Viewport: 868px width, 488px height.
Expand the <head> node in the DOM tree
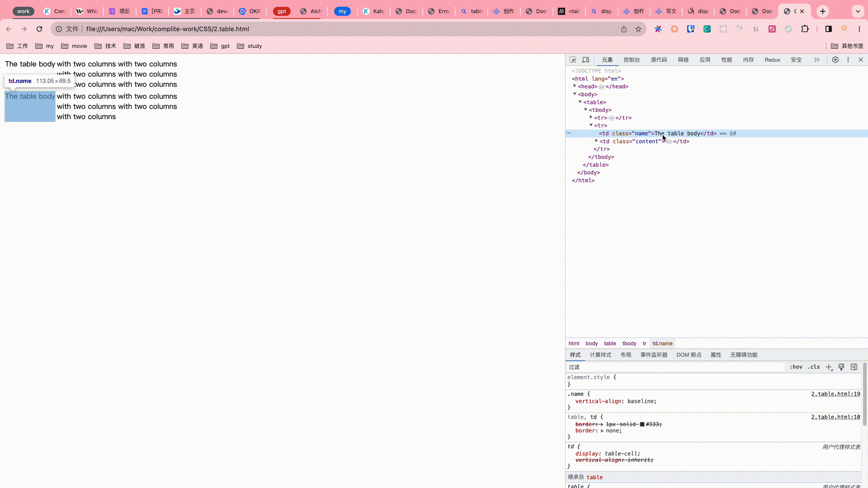coord(575,86)
